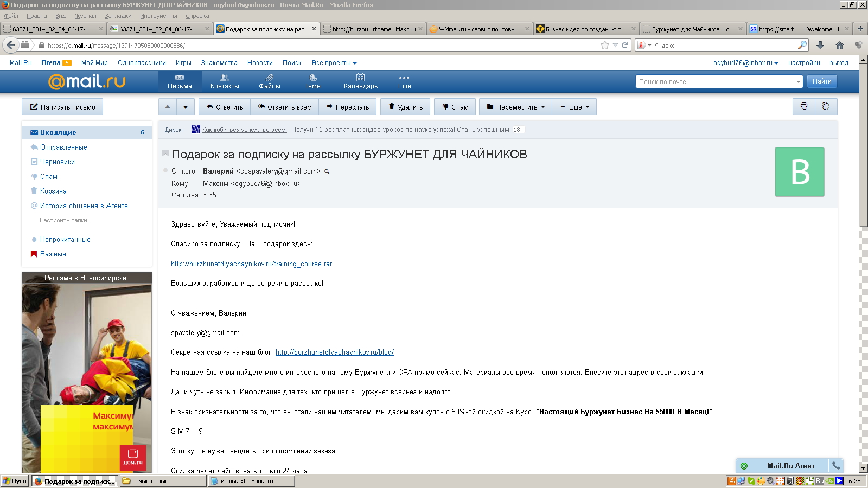Image resolution: width=868 pixels, height=488 pixels.
Task: Click the Настроить папки link
Action: (x=63, y=221)
